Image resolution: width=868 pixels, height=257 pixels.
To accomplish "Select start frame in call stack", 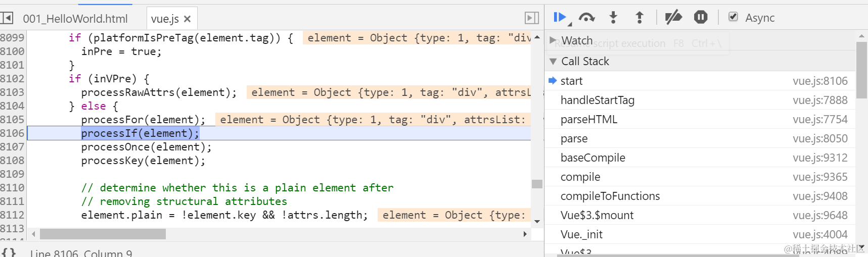I will (700, 81).
